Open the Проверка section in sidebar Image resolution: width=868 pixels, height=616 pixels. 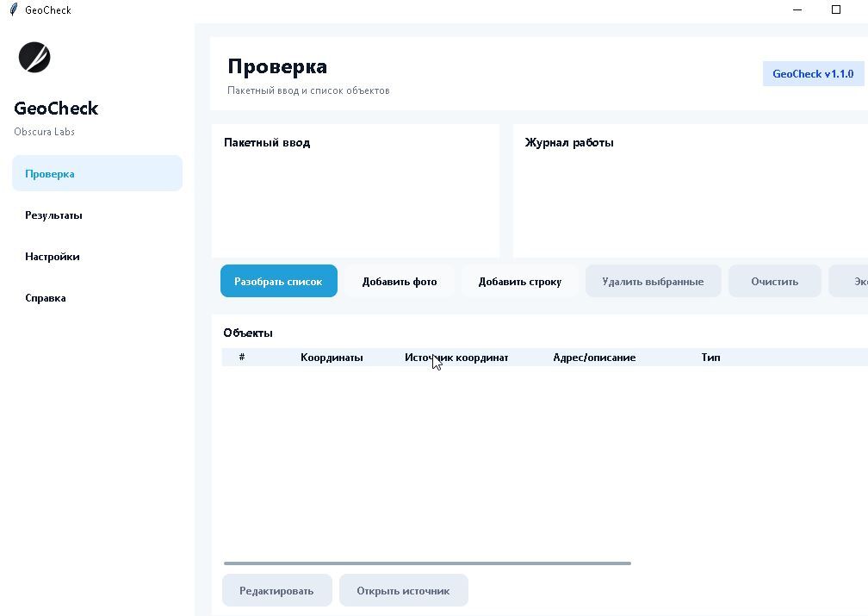tap(97, 173)
